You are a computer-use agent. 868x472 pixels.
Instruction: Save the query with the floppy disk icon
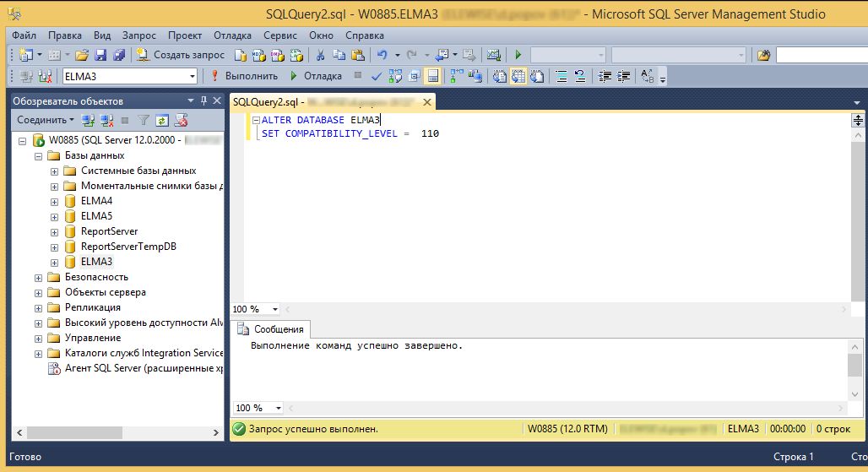(x=100, y=55)
